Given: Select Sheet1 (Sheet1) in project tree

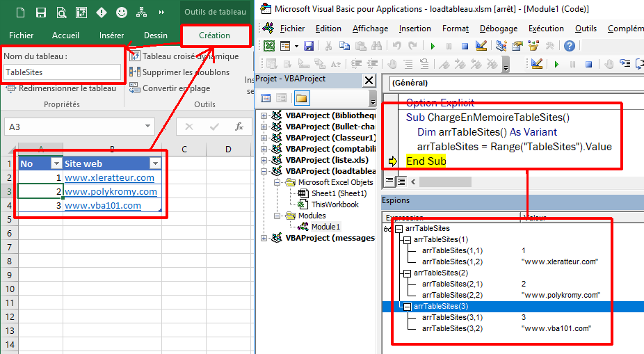Looking at the screenshot, I should [x=339, y=193].
